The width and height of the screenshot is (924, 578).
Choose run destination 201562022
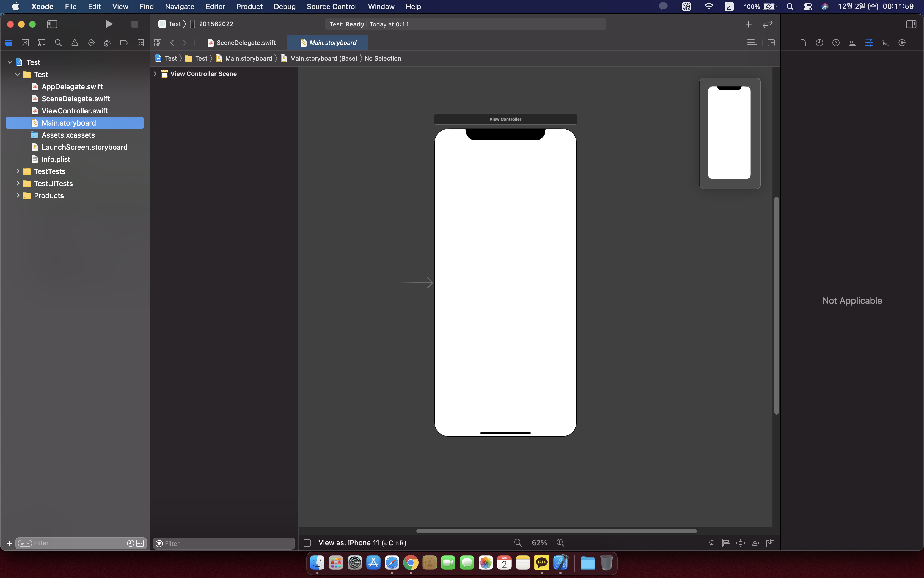212,24
